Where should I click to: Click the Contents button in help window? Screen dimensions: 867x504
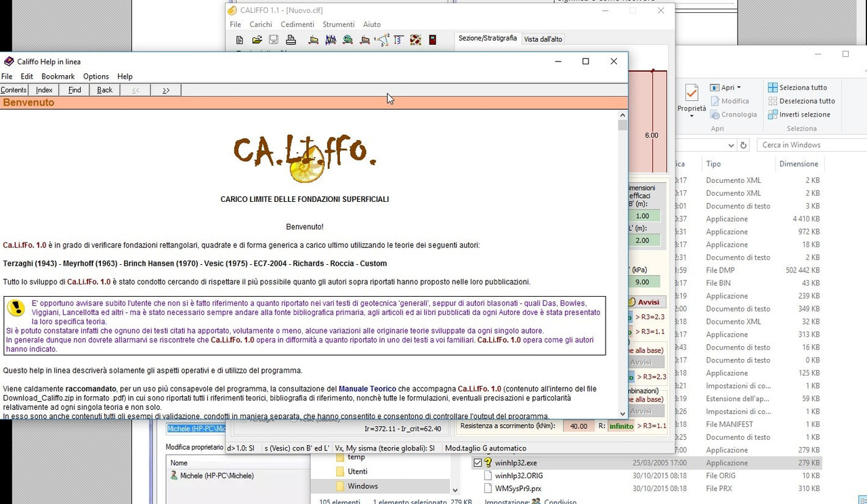14,90
